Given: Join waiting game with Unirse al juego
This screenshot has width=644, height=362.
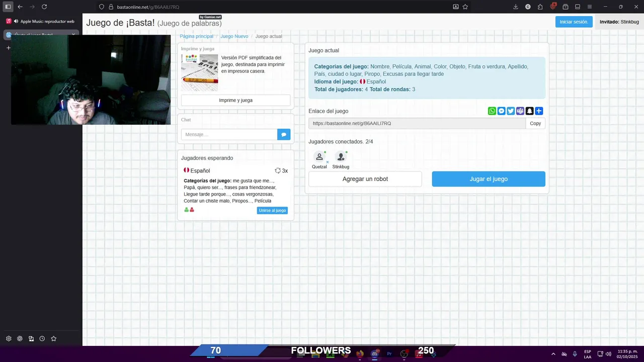Looking at the screenshot, I should [x=272, y=210].
